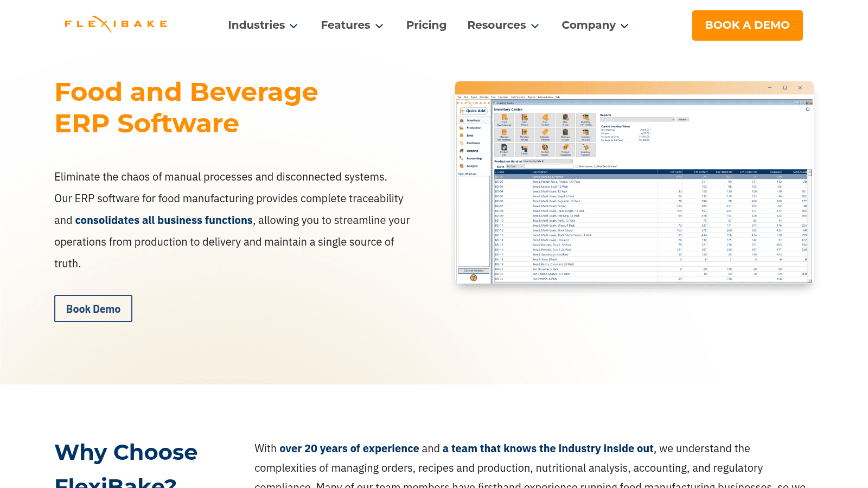The image size is (868, 488).
Task: Click the Close all Windows button
Action: tap(474, 271)
